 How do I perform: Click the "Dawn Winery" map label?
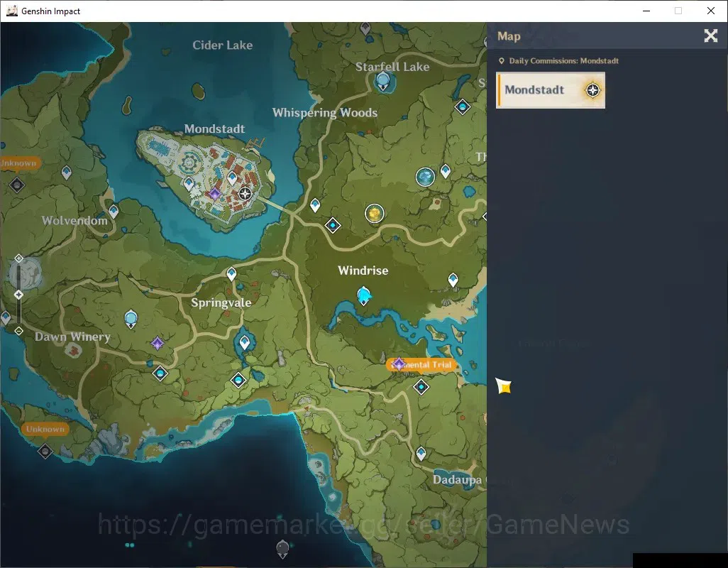(72, 337)
